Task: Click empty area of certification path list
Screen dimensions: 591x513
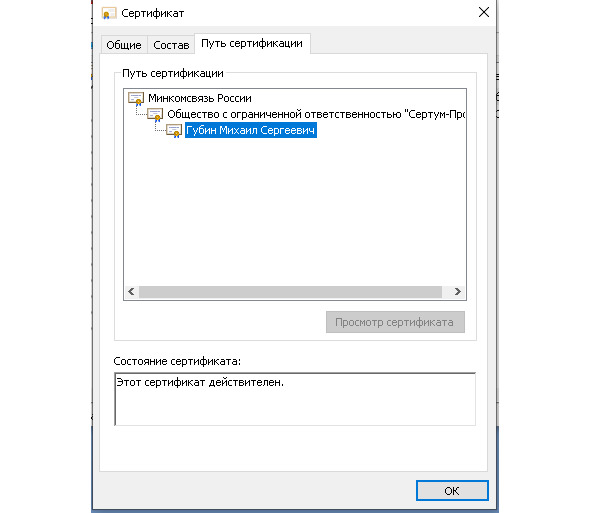Action: tap(295, 211)
